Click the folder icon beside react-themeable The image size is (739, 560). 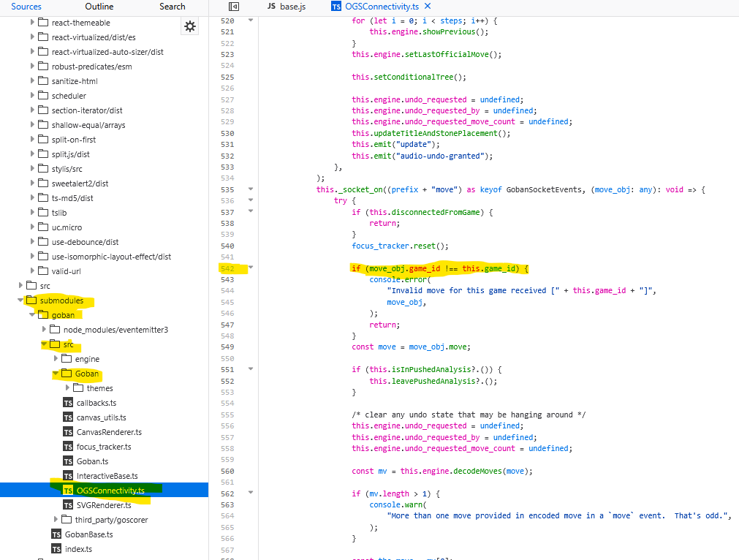42,23
